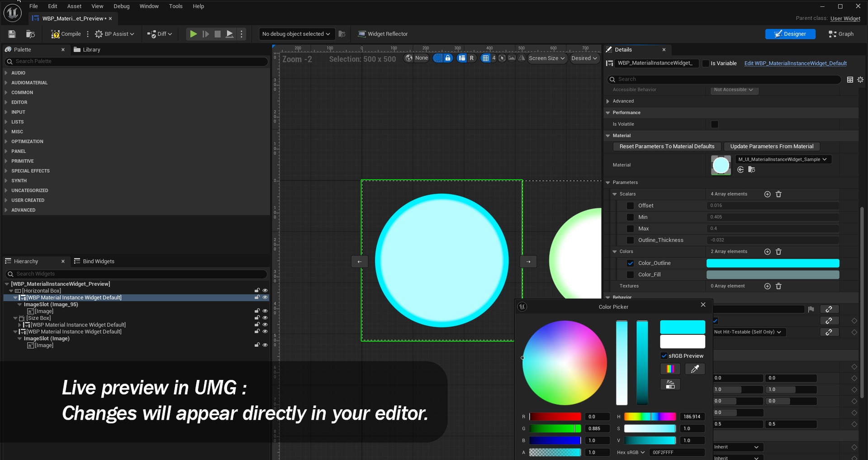Click Edit WBP_MaterialInstanceWidget_Default link
Image resolution: width=868 pixels, height=460 pixels.
[x=795, y=63]
